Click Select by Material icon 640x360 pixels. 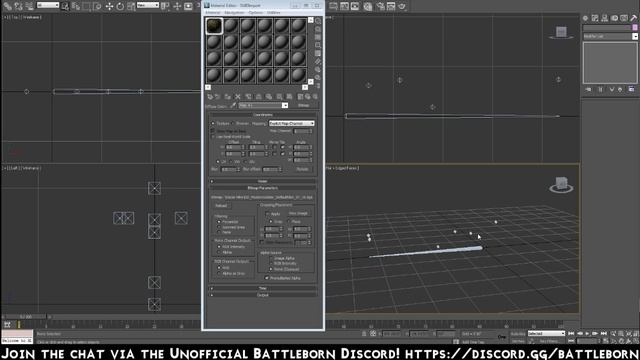[x=318, y=77]
